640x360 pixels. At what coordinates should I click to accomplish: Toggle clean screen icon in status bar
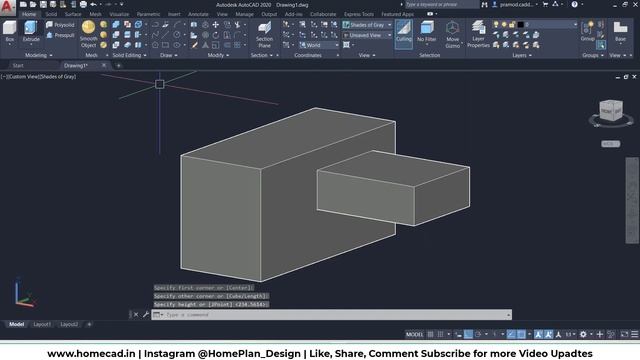click(x=624, y=334)
